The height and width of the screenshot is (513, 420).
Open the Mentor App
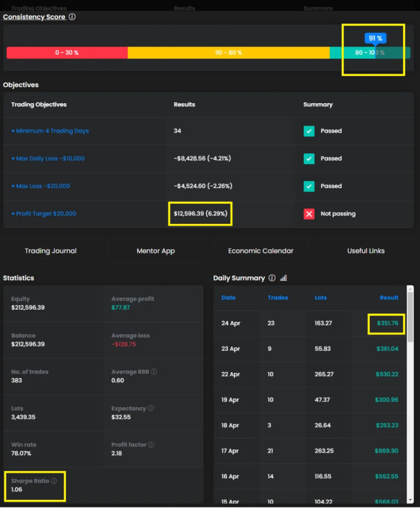click(x=156, y=251)
